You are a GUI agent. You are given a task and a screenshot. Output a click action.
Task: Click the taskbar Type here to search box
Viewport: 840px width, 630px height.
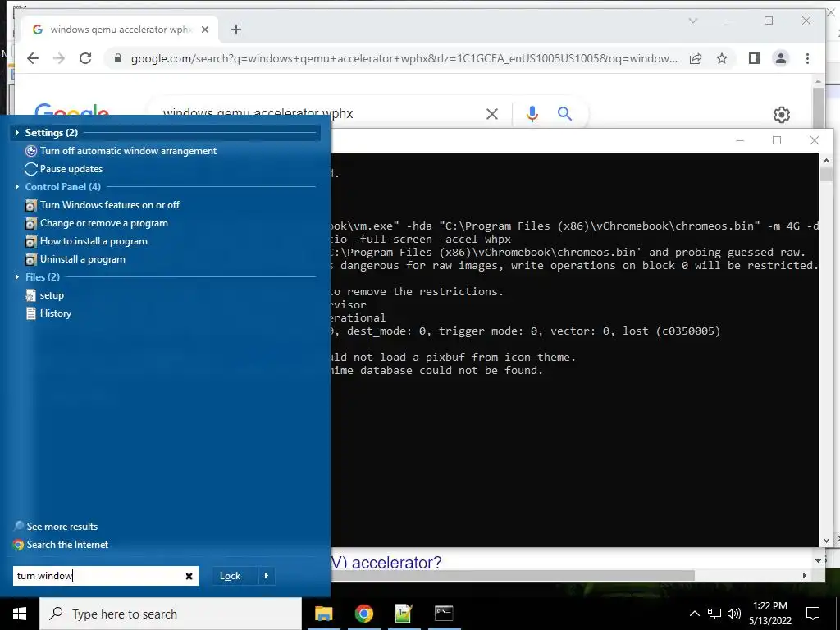point(171,614)
